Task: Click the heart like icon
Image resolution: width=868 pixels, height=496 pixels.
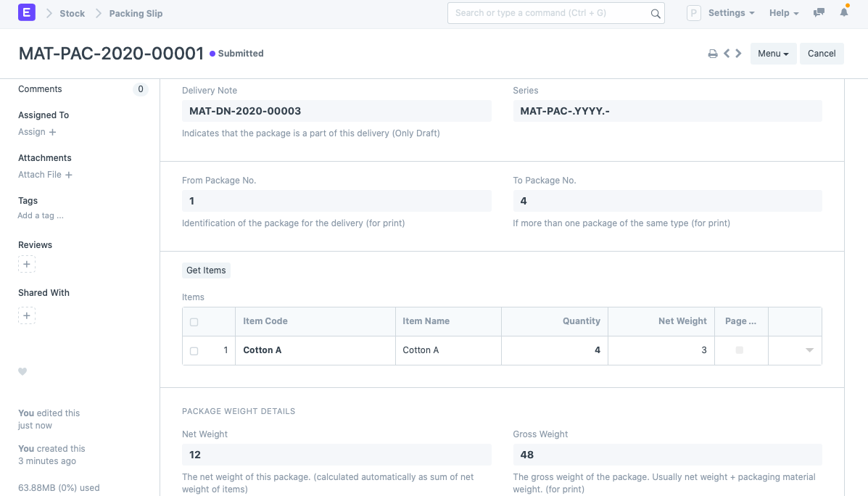Action: click(x=22, y=372)
